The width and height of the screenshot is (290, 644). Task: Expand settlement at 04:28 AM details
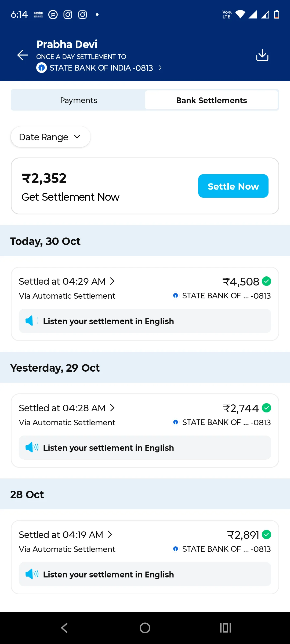[112, 408]
